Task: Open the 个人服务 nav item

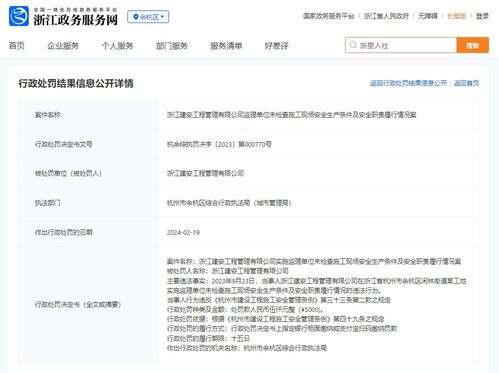Action: click(117, 46)
